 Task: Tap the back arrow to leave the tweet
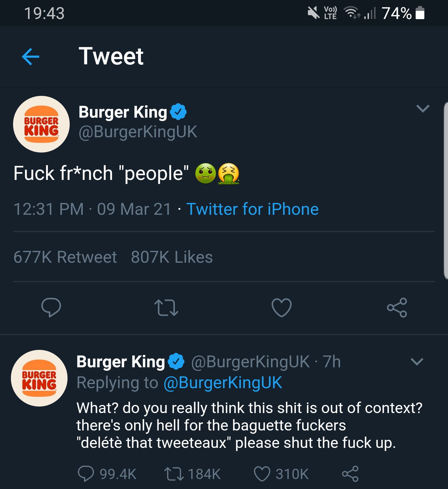pos(31,57)
